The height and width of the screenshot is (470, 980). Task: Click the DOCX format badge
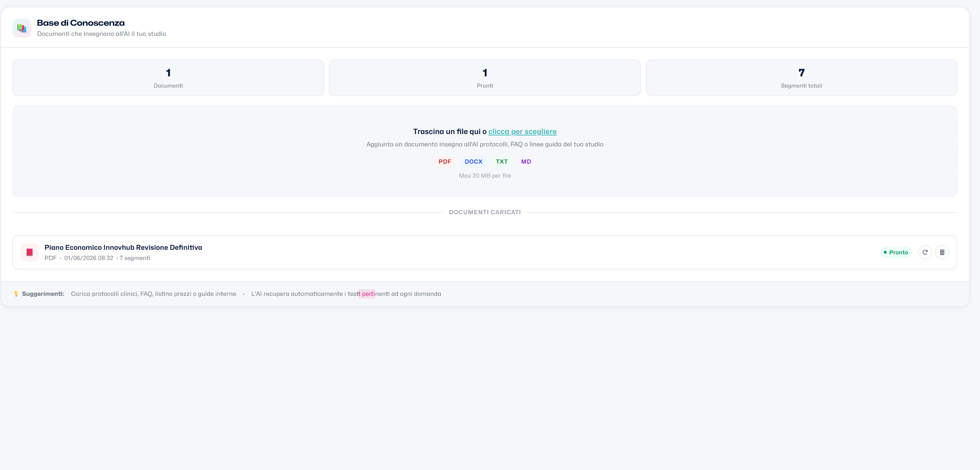pos(473,161)
